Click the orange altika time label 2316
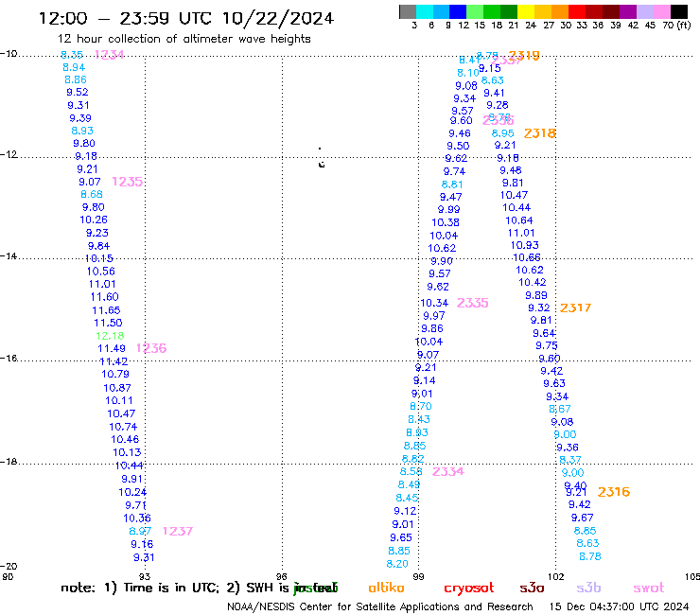This screenshot has width=700, height=615. pos(614,492)
